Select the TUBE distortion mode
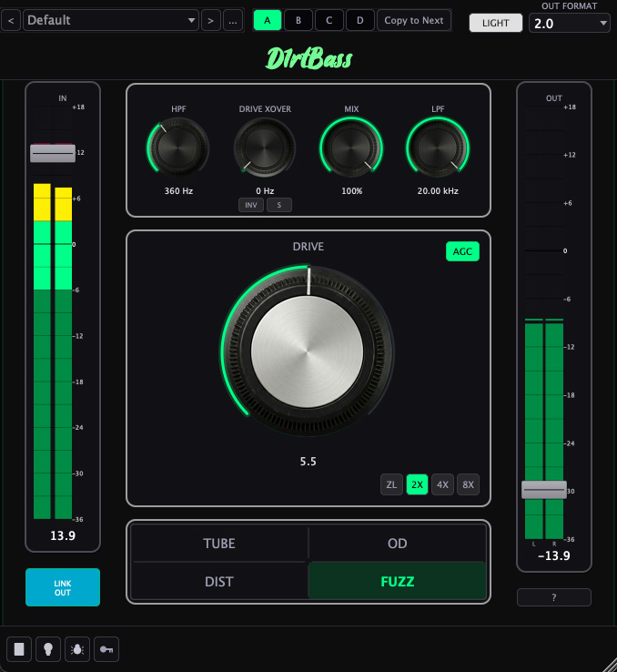 pos(219,544)
